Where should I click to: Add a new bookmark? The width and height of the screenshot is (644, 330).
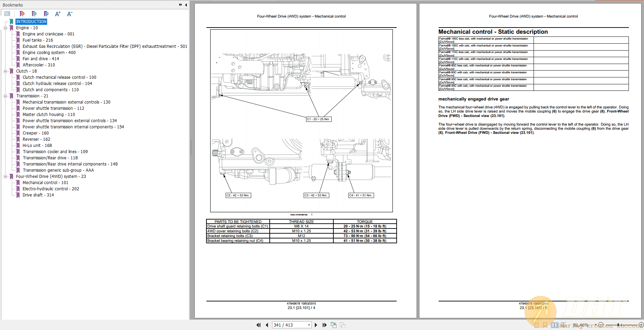[x=34, y=14]
